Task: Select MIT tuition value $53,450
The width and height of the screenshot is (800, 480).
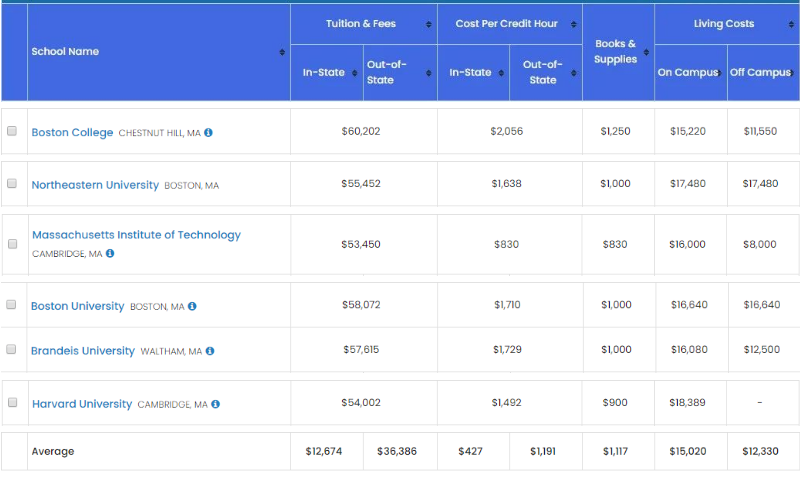Action: click(361, 244)
